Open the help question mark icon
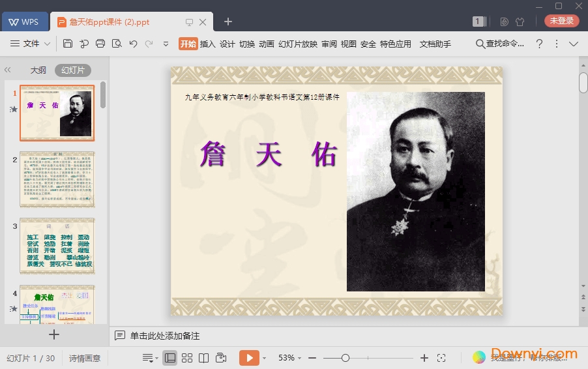This screenshot has width=588, height=369. 539,44
